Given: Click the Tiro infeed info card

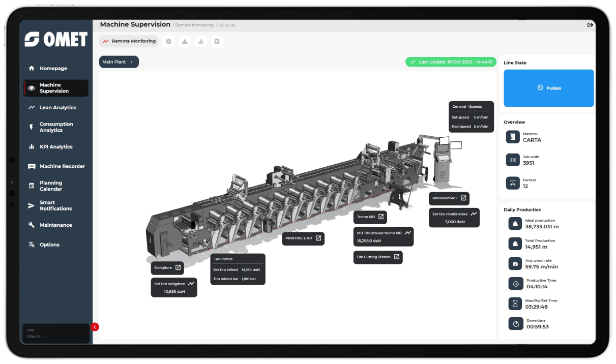Looking at the screenshot, I should tap(238, 269).
